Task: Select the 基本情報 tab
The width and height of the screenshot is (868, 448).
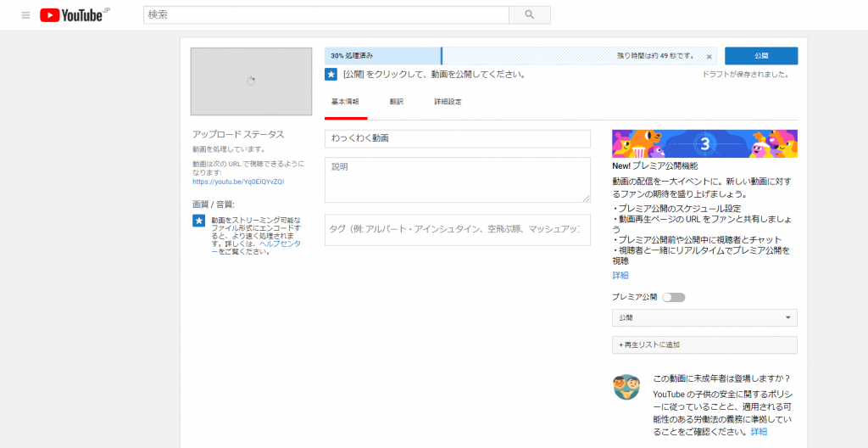Action: 345,102
